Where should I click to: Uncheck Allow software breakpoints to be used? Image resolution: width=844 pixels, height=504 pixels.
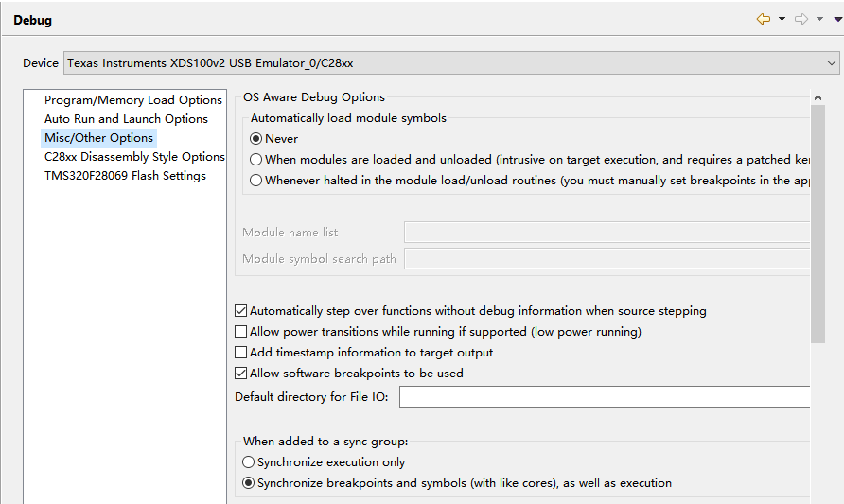[241, 374]
